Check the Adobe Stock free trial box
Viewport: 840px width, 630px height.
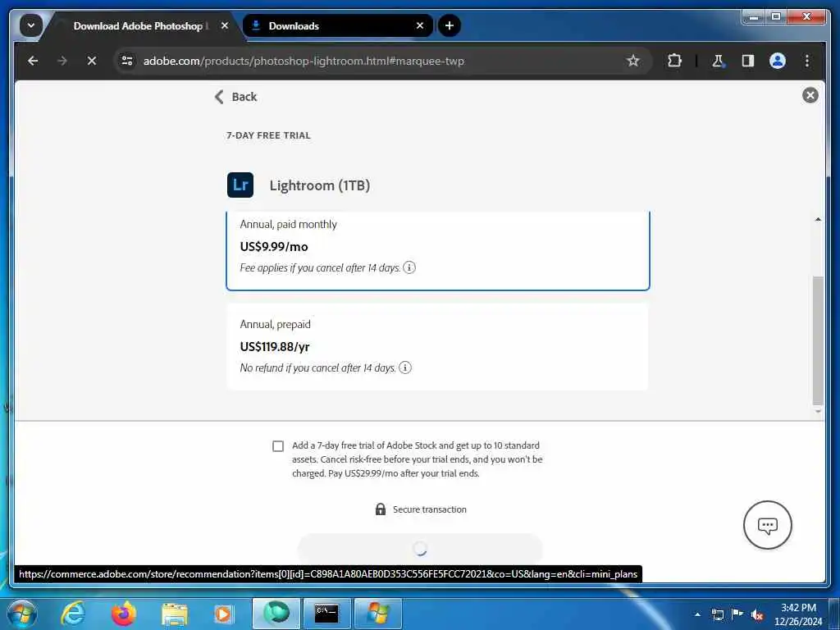coord(278,446)
